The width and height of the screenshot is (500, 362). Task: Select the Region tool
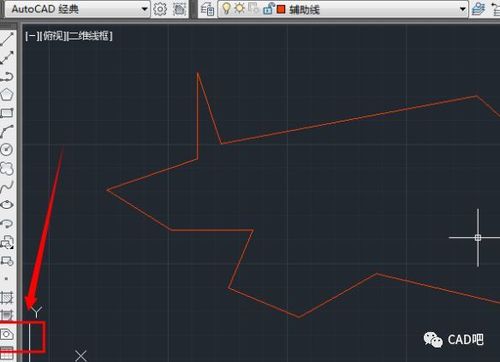click(x=7, y=334)
